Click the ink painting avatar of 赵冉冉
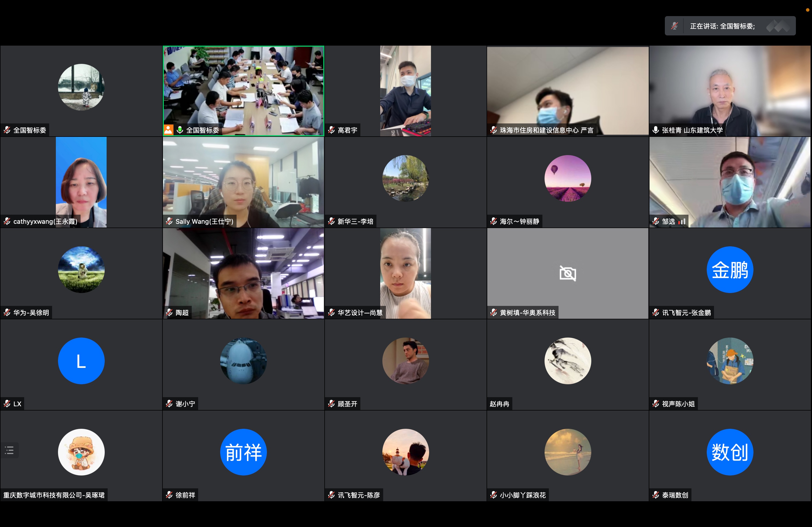Viewport: 812px width, 527px height. point(568,361)
